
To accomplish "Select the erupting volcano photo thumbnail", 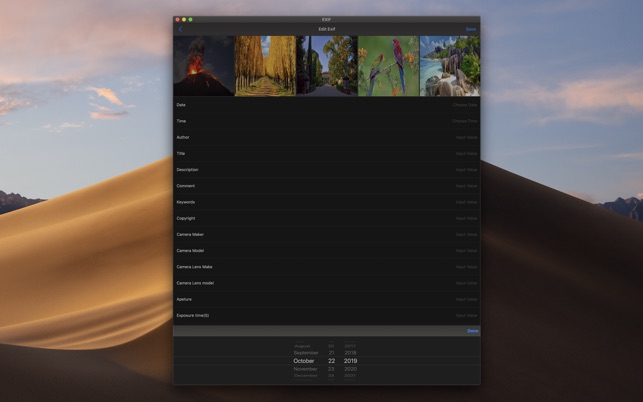I will pos(204,66).
